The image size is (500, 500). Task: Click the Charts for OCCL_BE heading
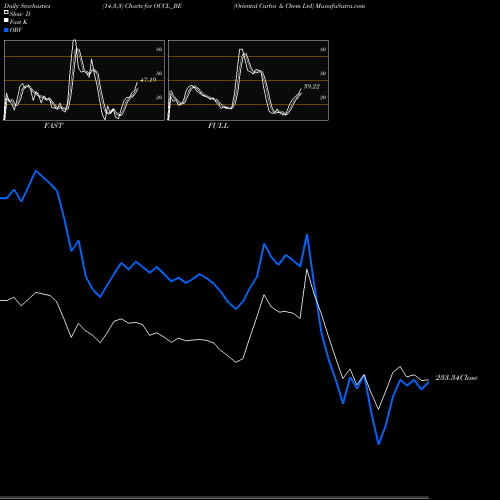(x=142, y=6)
